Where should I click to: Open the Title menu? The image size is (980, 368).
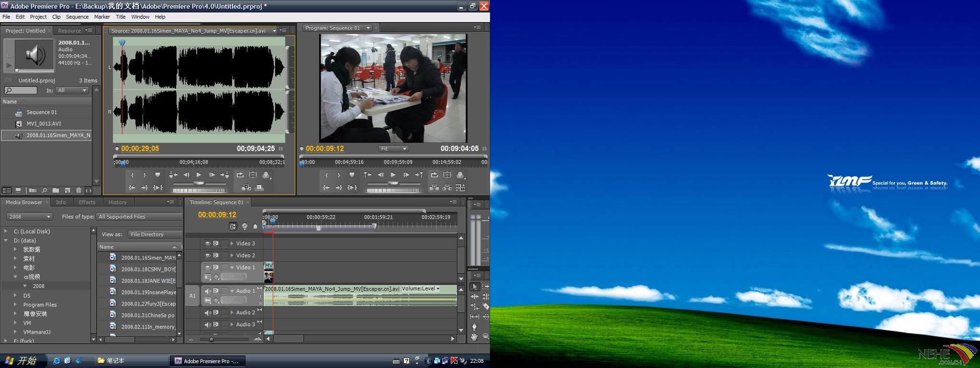[121, 17]
